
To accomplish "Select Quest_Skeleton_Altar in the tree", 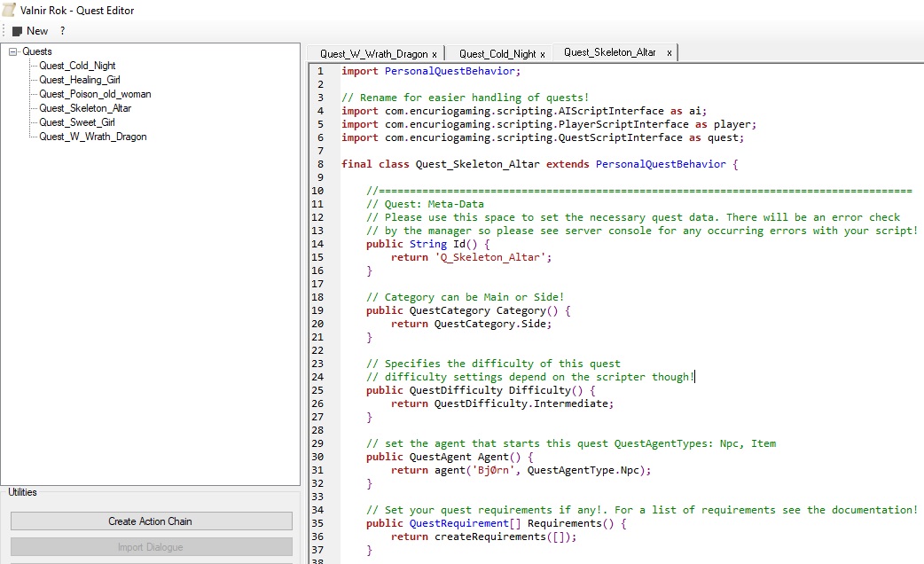I will coord(85,108).
